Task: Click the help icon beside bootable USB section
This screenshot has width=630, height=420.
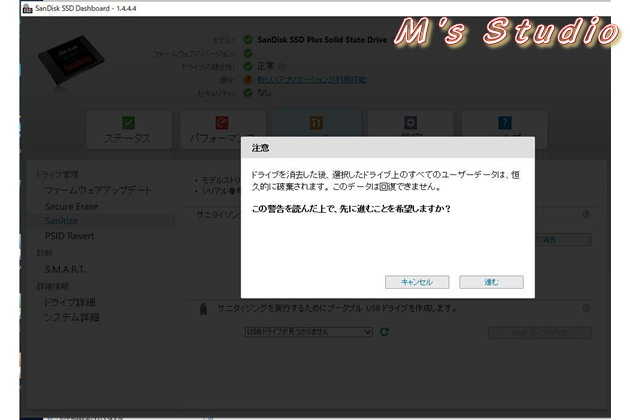Action: point(586,308)
